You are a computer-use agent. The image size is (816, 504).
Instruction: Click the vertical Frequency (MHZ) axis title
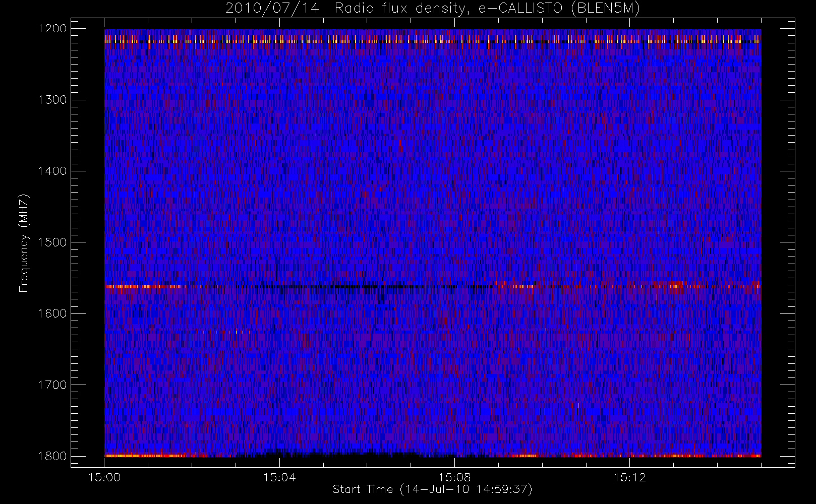tap(23, 243)
